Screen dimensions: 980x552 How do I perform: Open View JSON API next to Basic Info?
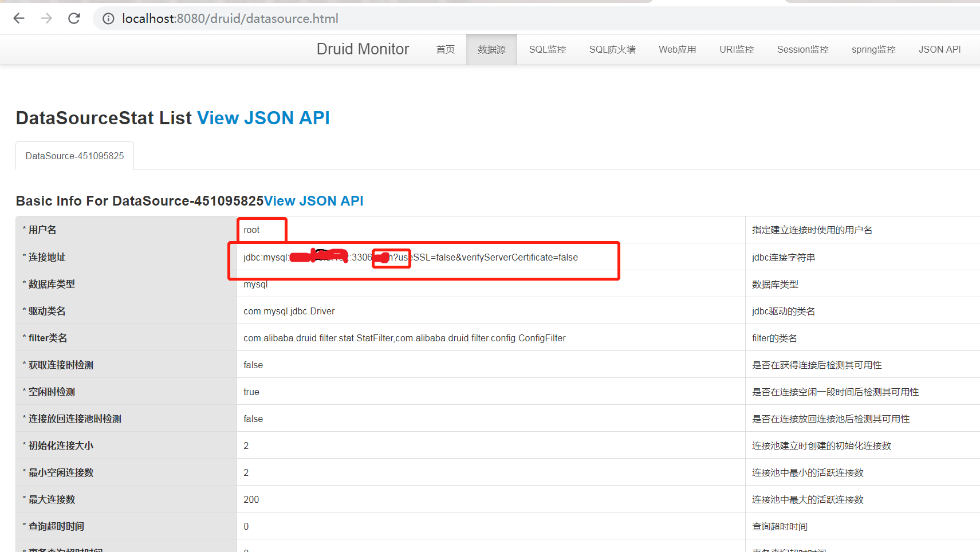coord(314,200)
